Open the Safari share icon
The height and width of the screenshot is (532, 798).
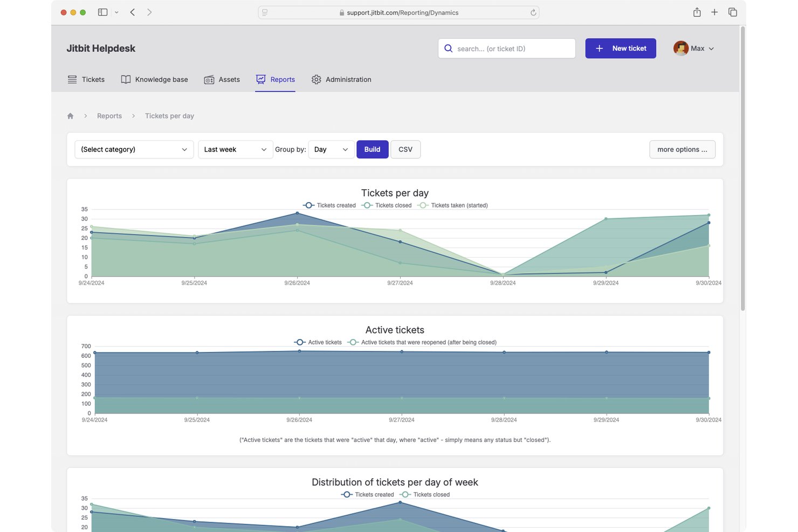697,12
